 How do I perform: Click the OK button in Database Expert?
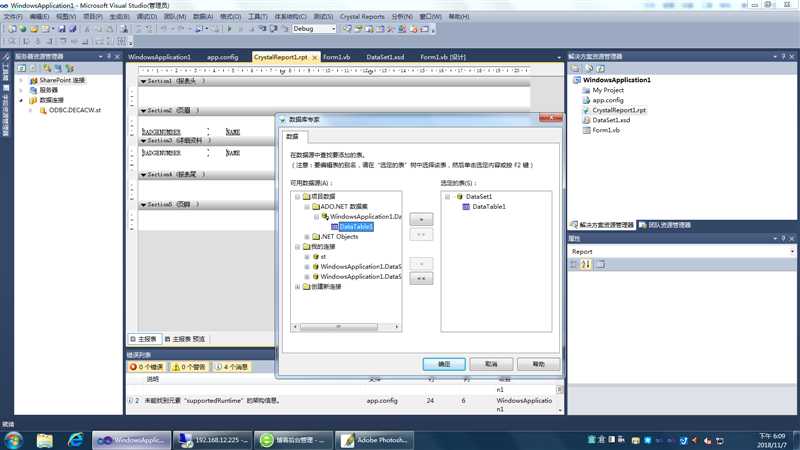pyautogui.click(x=444, y=364)
